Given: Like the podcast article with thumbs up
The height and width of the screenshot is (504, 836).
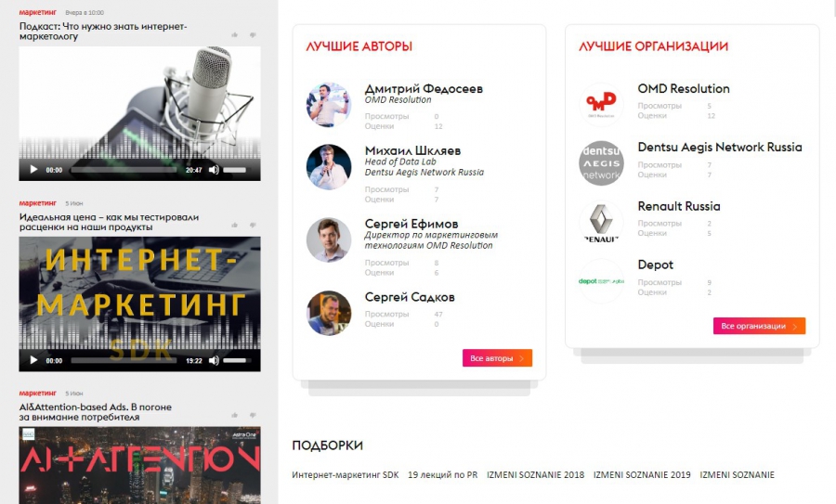Looking at the screenshot, I should (235, 34).
